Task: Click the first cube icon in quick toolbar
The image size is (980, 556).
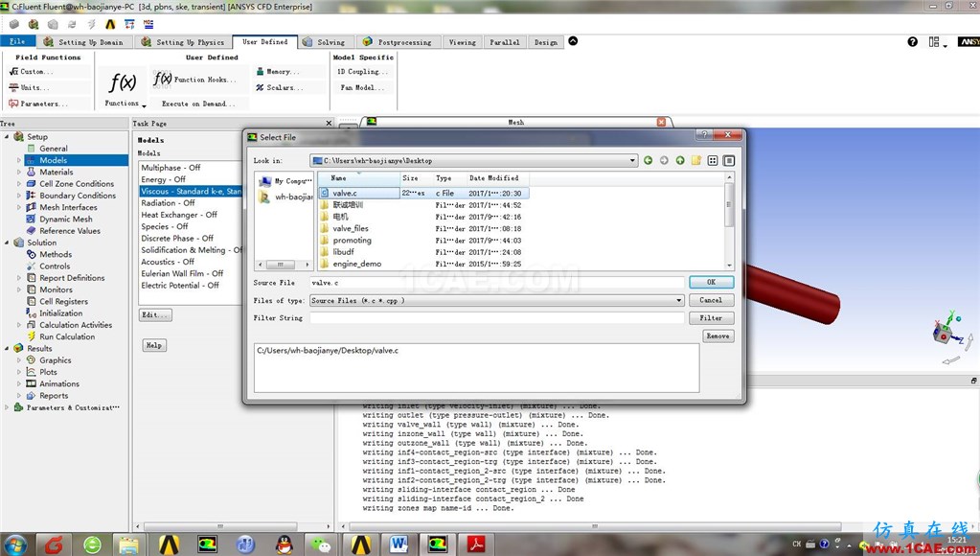Action: click(x=13, y=24)
